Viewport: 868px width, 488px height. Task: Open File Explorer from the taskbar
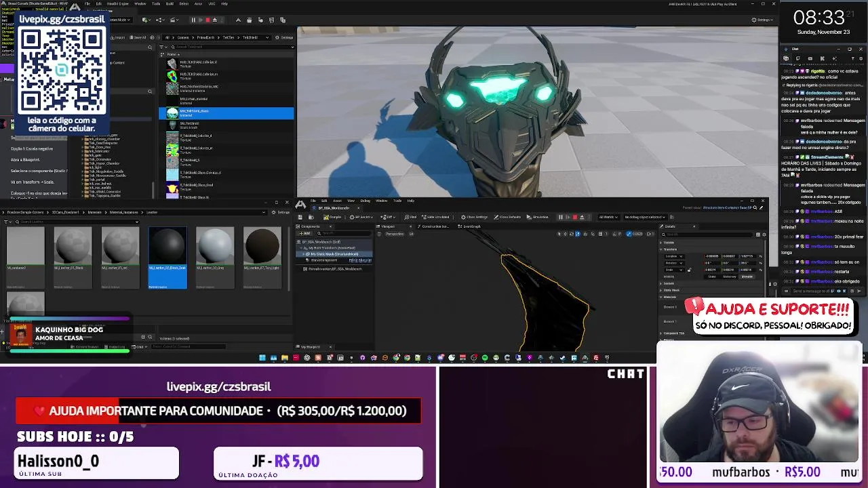coord(285,357)
